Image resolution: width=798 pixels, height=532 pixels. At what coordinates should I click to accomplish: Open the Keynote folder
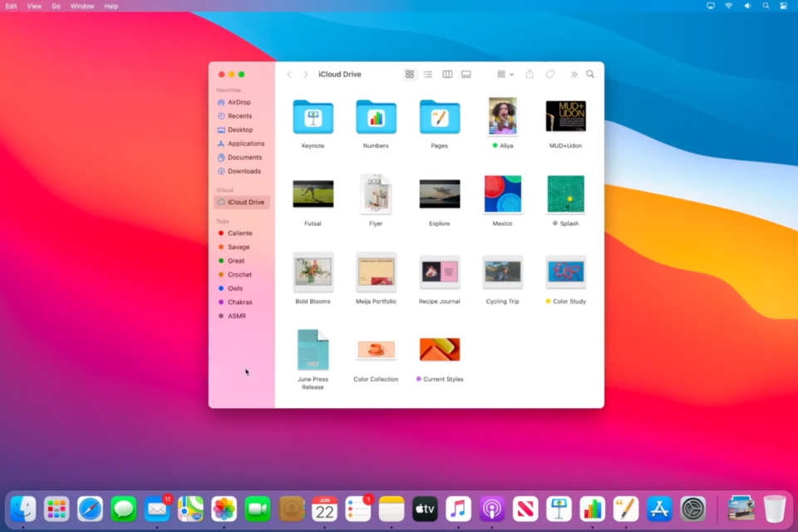point(313,117)
